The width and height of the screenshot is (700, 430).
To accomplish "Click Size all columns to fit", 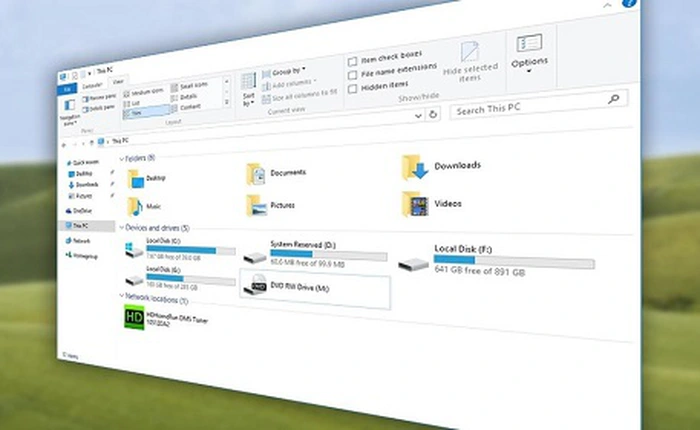I will 300,96.
